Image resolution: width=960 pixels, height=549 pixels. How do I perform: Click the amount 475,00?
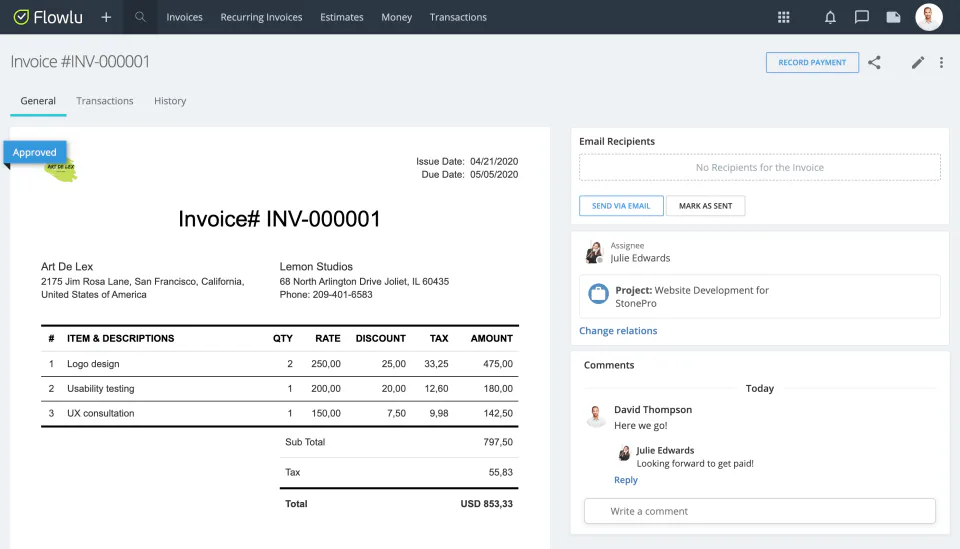pyautogui.click(x=498, y=364)
